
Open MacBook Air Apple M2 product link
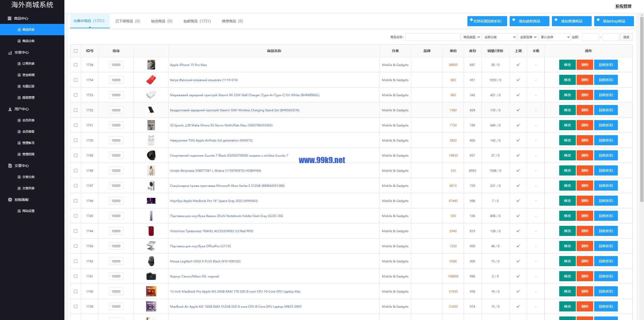click(x=236, y=306)
